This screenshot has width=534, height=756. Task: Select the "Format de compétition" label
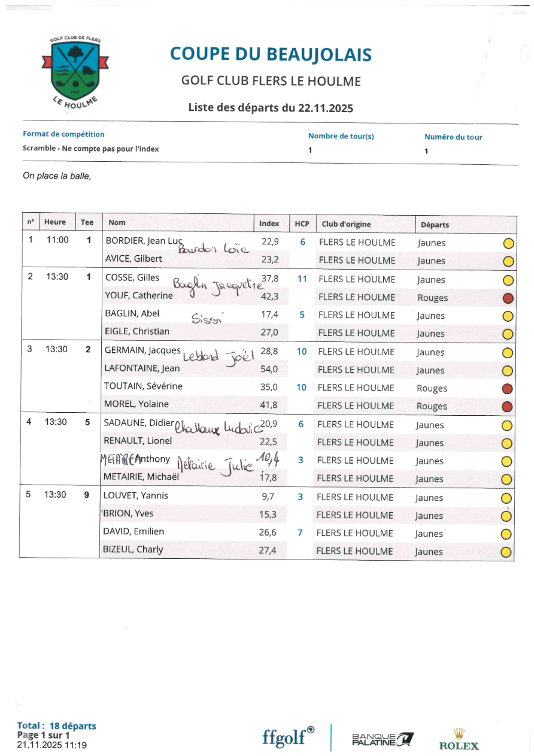coord(63,134)
